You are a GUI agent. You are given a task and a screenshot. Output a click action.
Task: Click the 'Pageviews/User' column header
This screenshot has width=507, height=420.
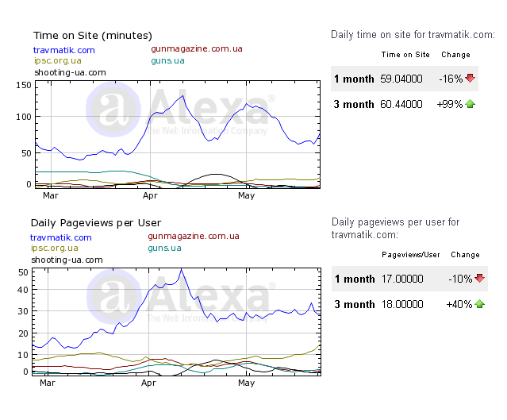coord(411,255)
